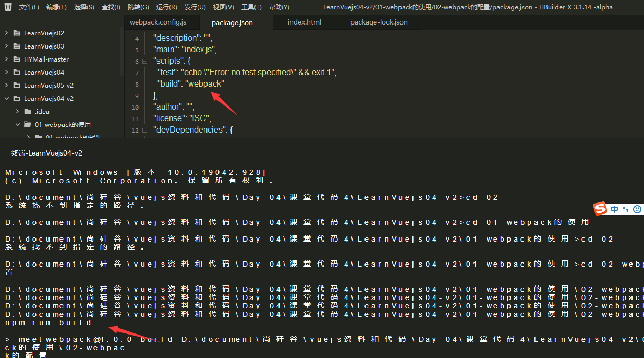Screen dimensions: 644x358
Task: Click the Sogou input method S logo
Action: point(601,209)
